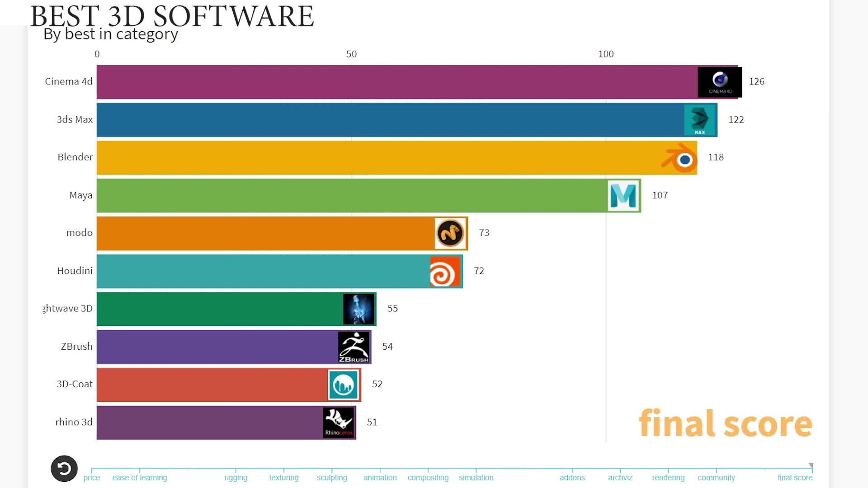Toggle the archviz score filter
The image size is (868, 488).
pos(619,477)
